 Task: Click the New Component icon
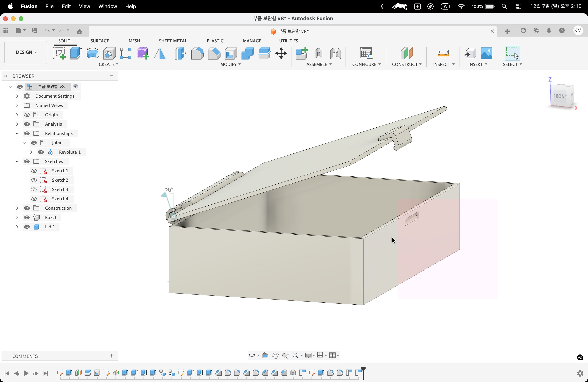(302, 53)
